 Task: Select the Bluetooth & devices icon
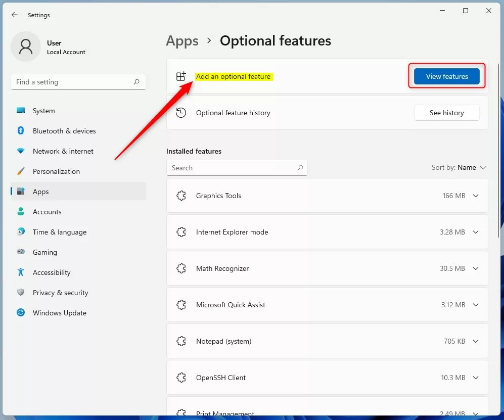coord(21,130)
